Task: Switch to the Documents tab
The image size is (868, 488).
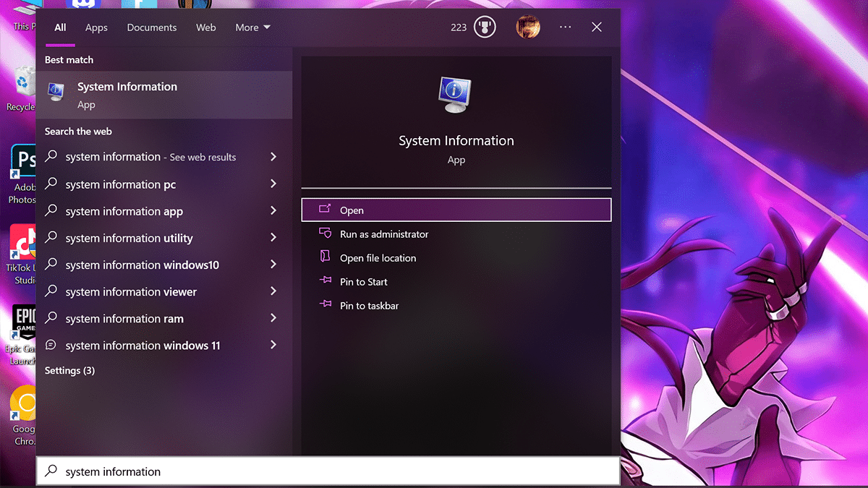Action: coord(152,27)
